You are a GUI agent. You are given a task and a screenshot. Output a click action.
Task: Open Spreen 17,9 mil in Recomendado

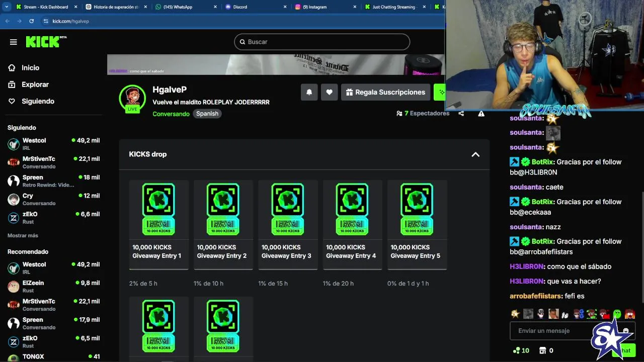(x=53, y=323)
